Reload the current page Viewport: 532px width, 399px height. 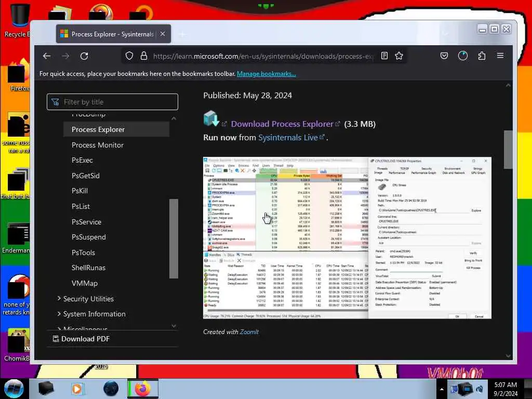pyautogui.click(x=84, y=56)
